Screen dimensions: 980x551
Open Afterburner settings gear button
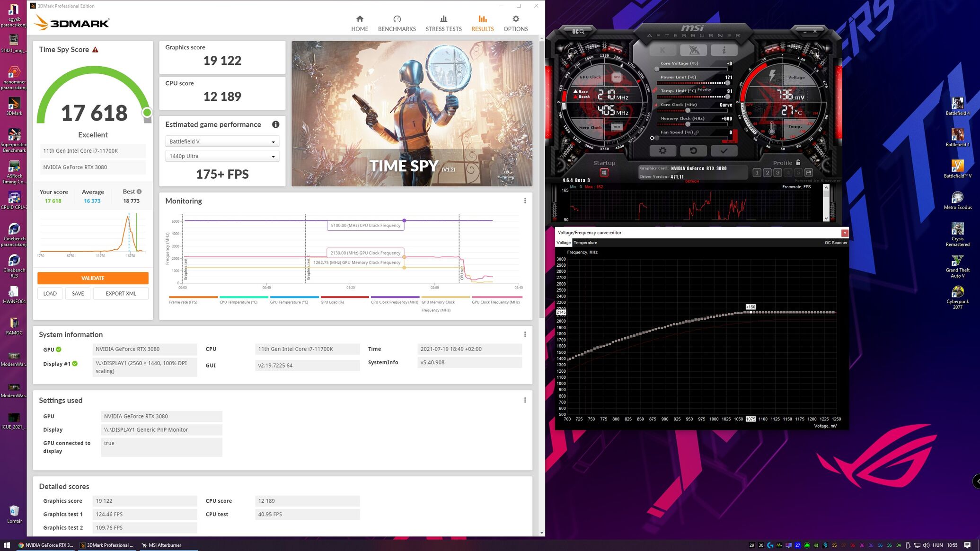click(662, 150)
